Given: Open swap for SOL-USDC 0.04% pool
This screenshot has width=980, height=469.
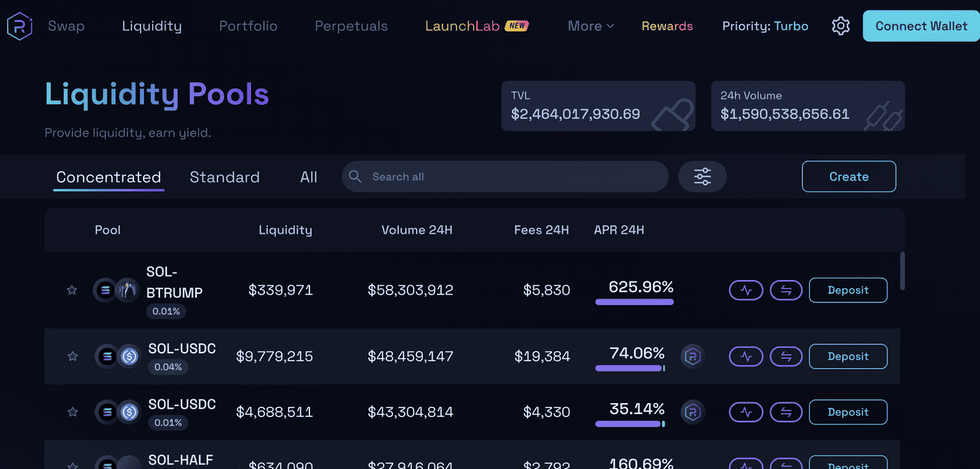Looking at the screenshot, I should [786, 357].
